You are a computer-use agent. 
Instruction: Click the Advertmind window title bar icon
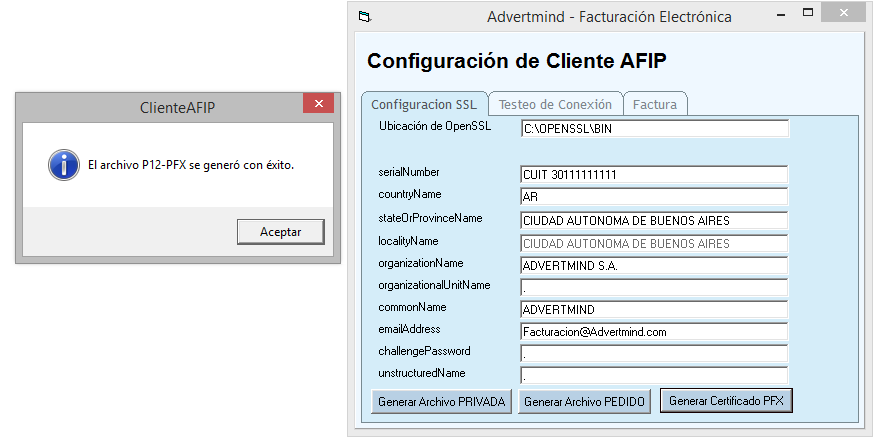coord(364,17)
